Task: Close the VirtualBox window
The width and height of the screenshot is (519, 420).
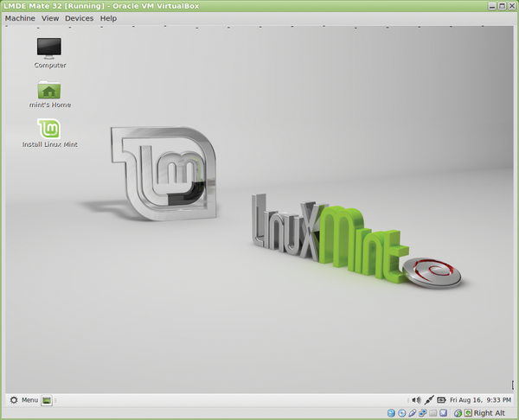Action: tap(512, 6)
